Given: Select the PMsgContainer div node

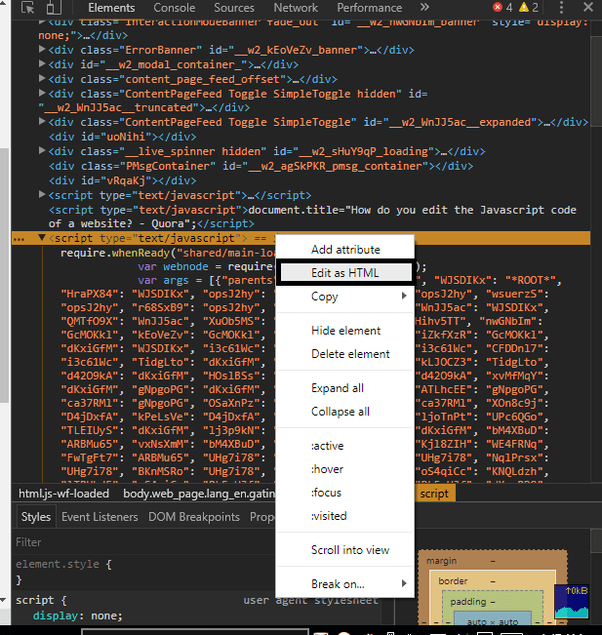Looking at the screenshot, I should (261, 166).
